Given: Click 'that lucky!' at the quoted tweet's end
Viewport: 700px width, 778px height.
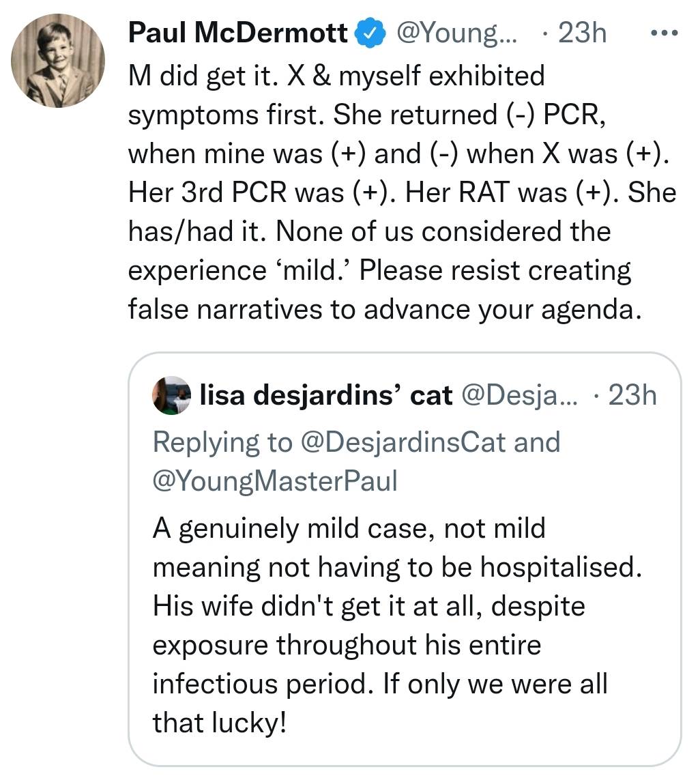Looking at the screenshot, I should [x=219, y=722].
